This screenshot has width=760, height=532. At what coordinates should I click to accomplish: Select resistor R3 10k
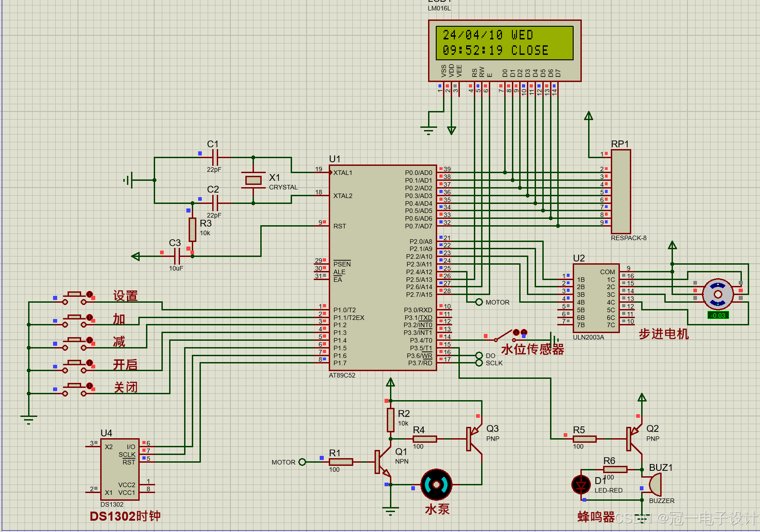(192, 229)
